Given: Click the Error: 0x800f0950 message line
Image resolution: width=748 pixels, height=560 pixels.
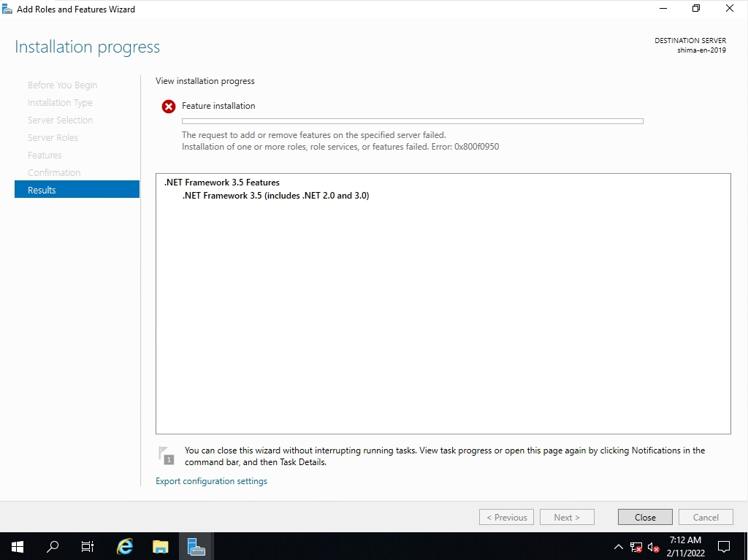Looking at the screenshot, I should 340,147.
